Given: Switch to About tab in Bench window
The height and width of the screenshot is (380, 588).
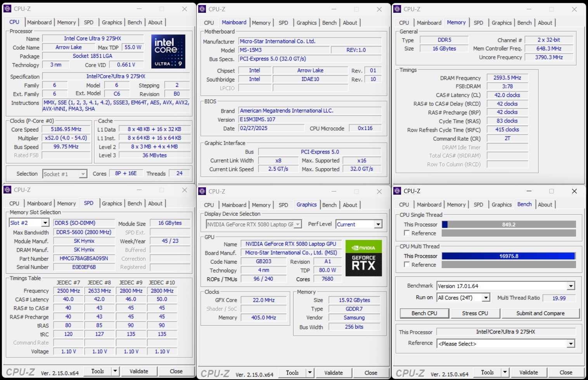Looking at the screenshot, I should click(x=545, y=205).
